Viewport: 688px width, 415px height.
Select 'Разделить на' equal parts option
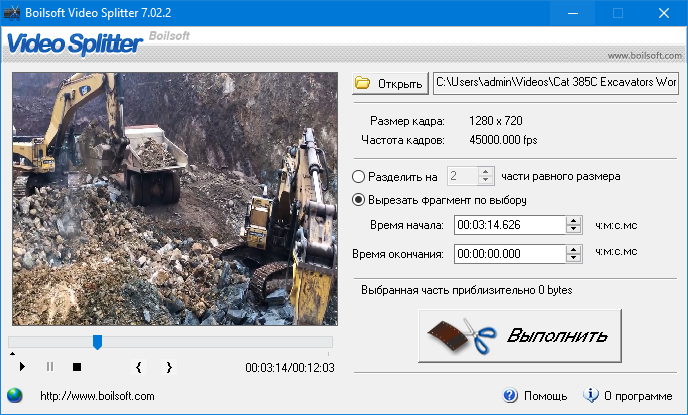[359, 177]
